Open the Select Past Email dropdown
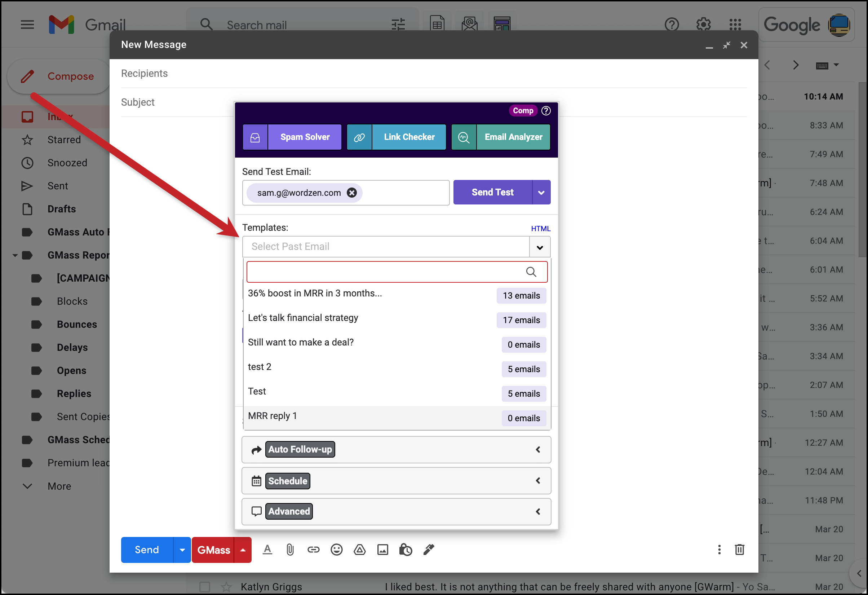The width and height of the screenshot is (868, 595). coord(540,247)
